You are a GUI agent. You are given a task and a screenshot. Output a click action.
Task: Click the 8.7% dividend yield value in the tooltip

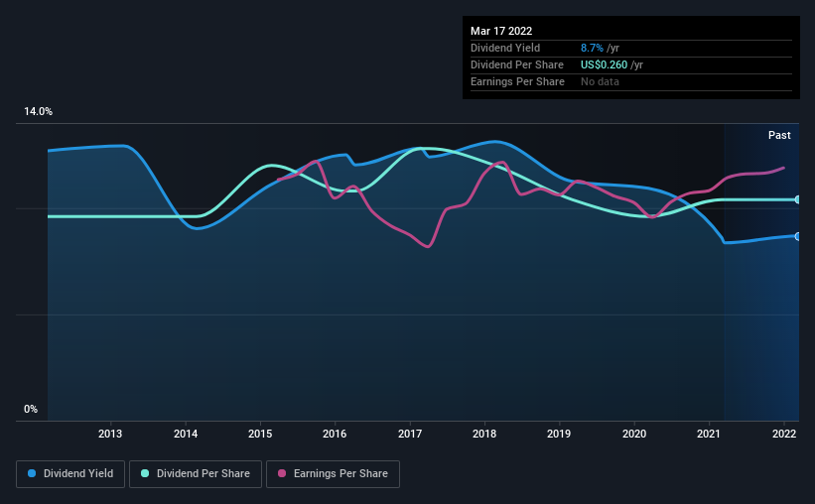tap(592, 48)
